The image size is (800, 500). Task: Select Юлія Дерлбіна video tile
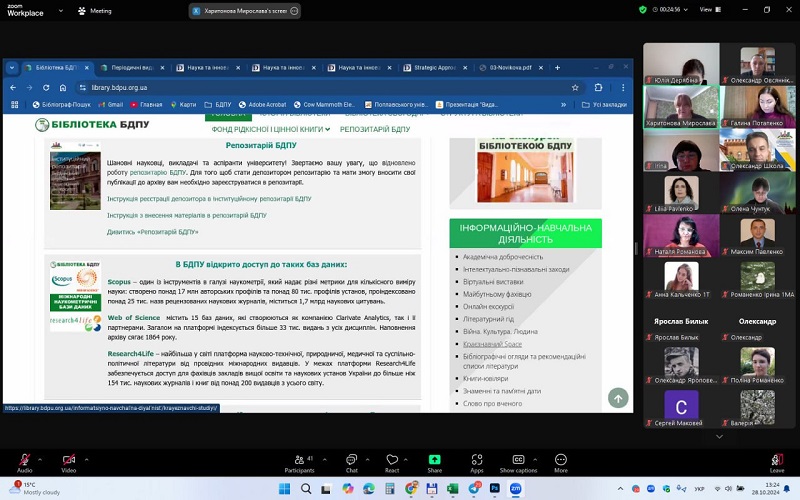681,63
